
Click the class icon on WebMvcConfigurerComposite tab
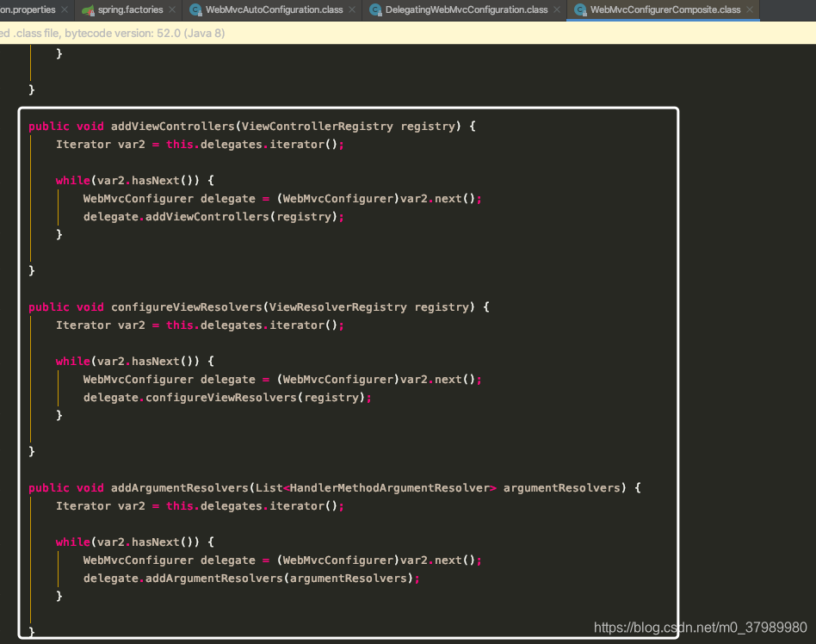click(x=580, y=9)
